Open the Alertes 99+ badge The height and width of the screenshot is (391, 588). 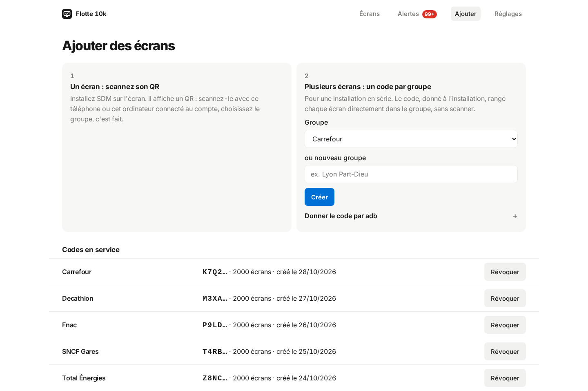[x=430, y=14]
